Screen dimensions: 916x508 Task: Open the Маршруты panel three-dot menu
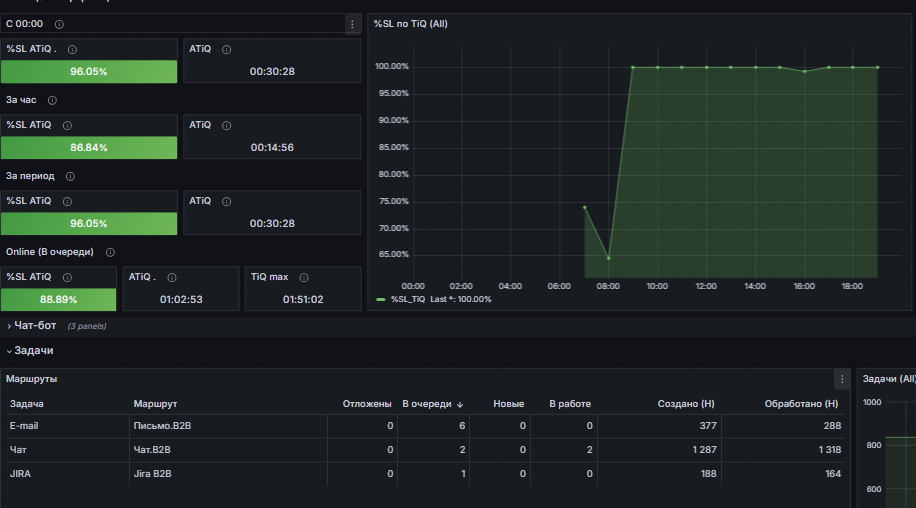point(842,379)
